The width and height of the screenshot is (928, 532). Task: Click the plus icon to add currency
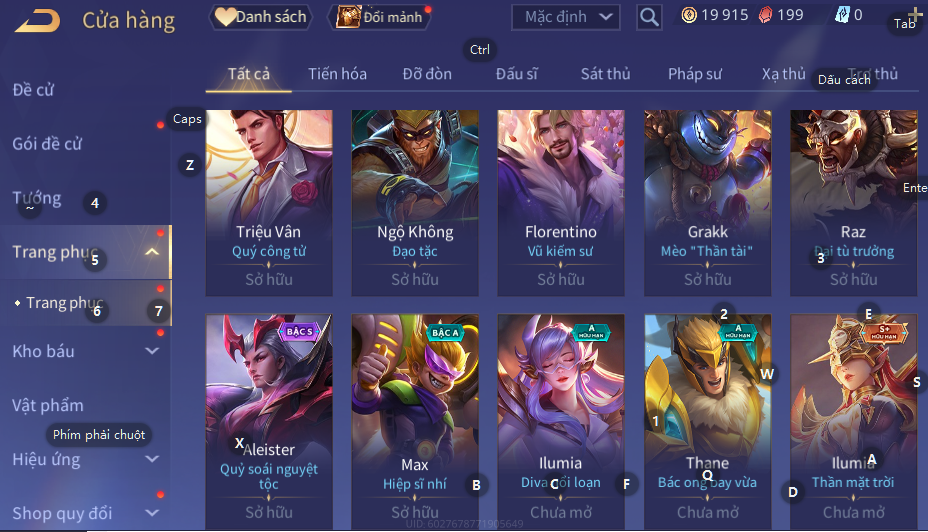pyautogui.click(x=914, y=15)
